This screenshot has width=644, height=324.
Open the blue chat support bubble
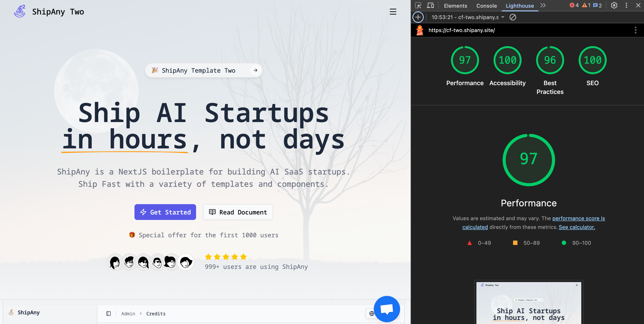pos(386,309)
